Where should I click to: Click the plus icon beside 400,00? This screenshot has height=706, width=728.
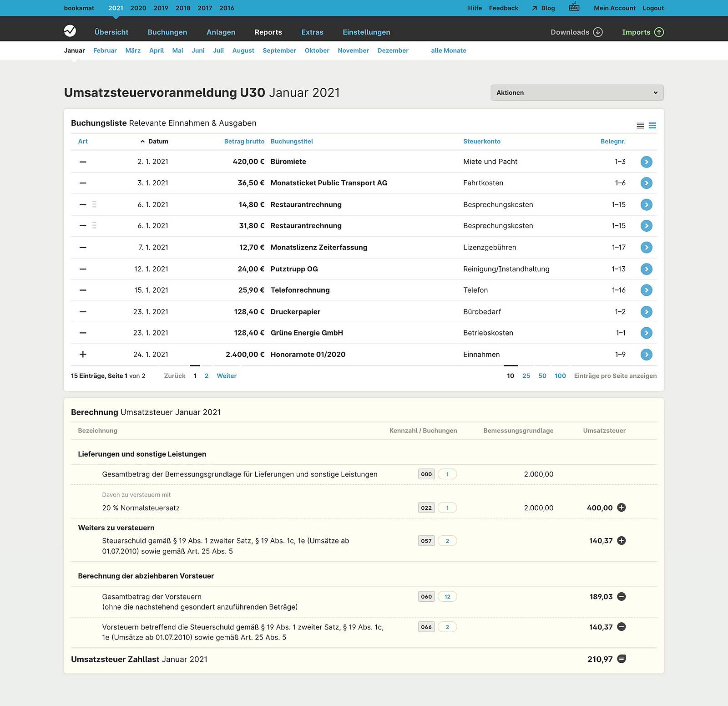(x=622, y=508)
